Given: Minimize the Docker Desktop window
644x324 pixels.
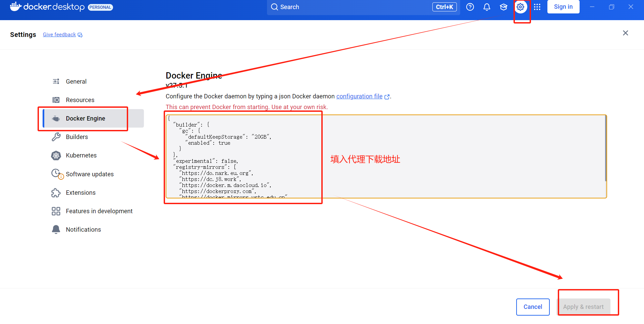Looking at the screenshot, I should coord(592,7).
